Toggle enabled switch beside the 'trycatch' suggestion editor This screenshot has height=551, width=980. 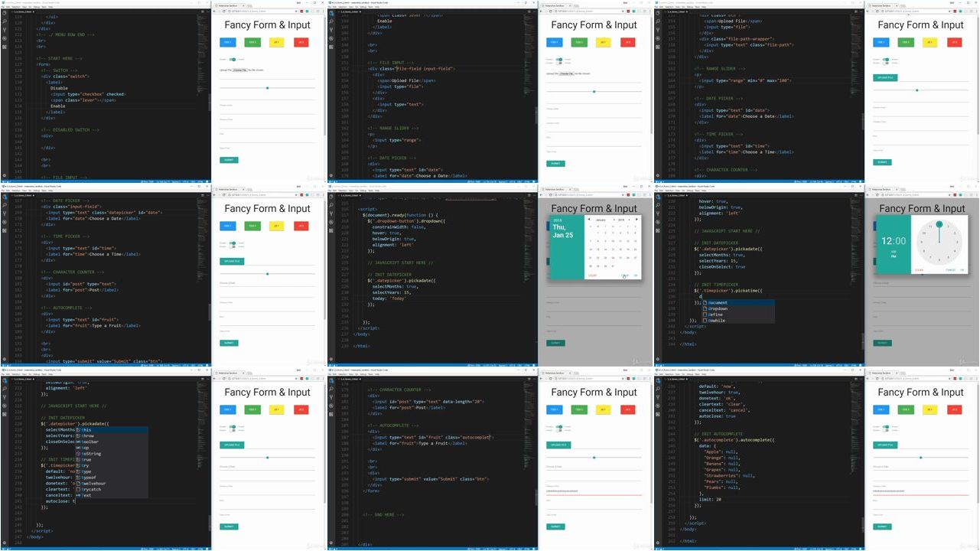tap(233, 427)
